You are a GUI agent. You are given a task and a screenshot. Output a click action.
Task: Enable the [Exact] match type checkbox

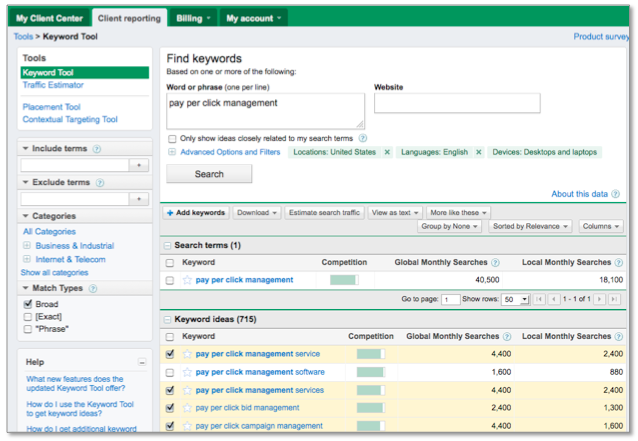27,317
